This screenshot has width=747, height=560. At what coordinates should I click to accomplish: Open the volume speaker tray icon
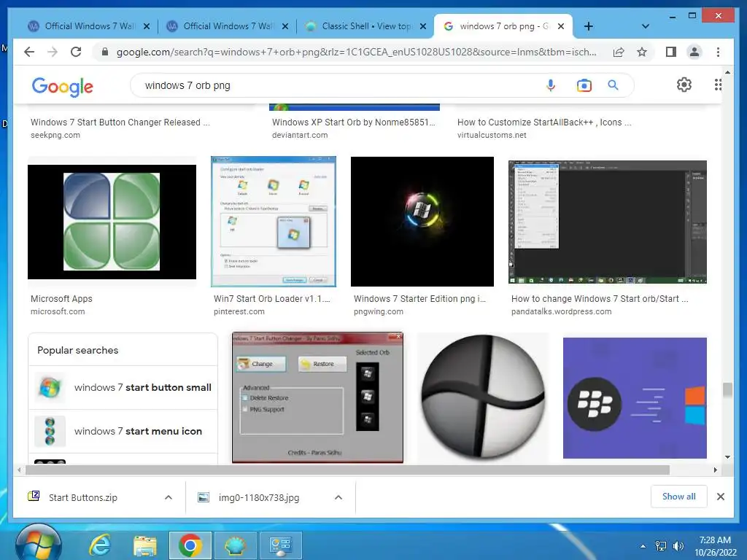[678, 546]
